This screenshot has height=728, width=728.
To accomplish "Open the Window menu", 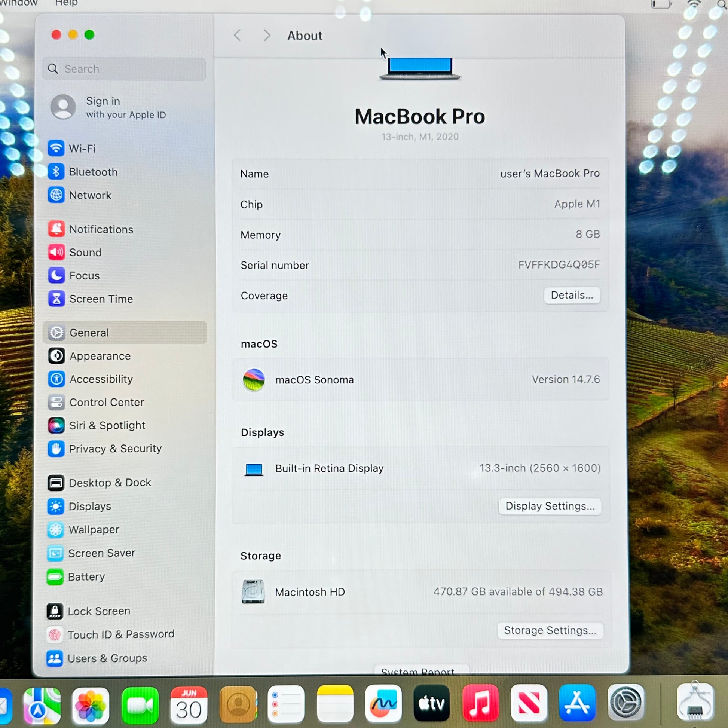I will coord(18,3).
